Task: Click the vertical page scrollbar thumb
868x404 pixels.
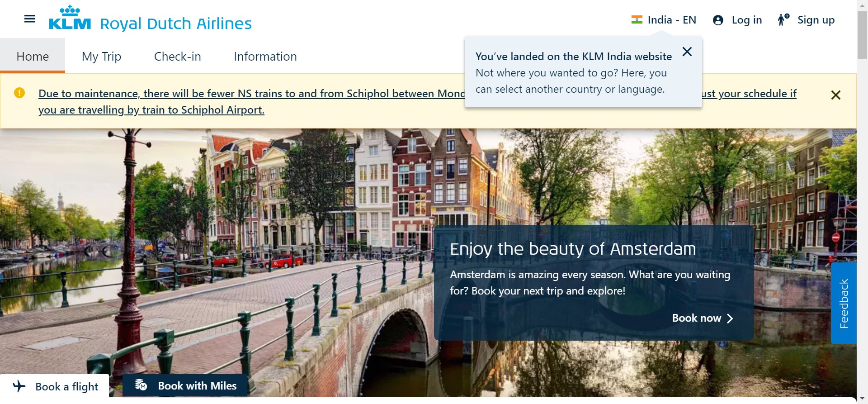Action: pyautogui.click(x=862, y=35)
